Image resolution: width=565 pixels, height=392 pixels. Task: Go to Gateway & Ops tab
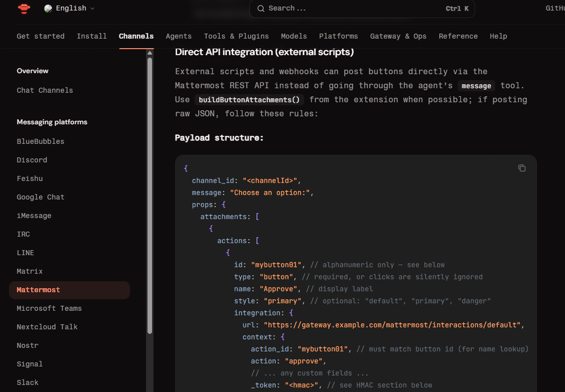(398, 36)
